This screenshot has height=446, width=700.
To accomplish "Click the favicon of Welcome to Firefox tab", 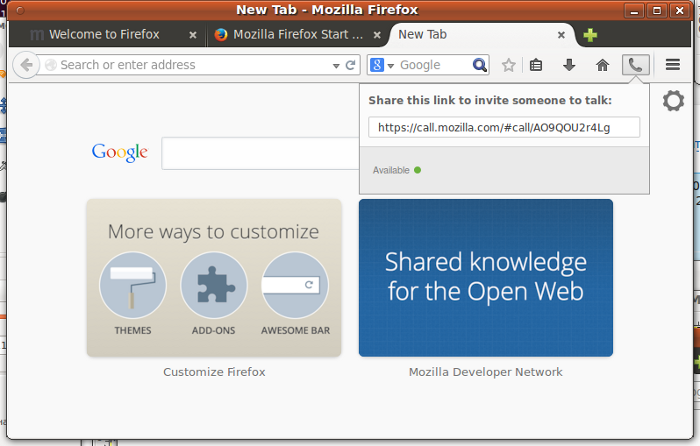I will point(37,35).
